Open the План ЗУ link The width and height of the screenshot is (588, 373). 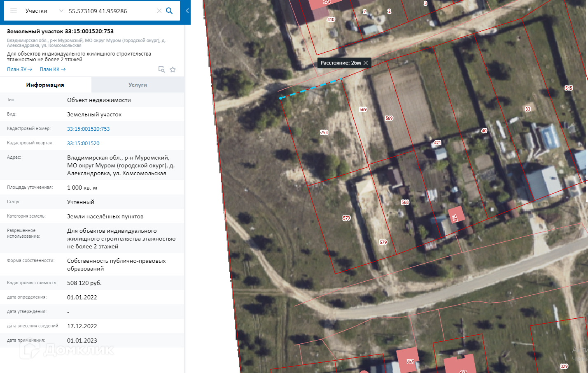tap(19, 70)
